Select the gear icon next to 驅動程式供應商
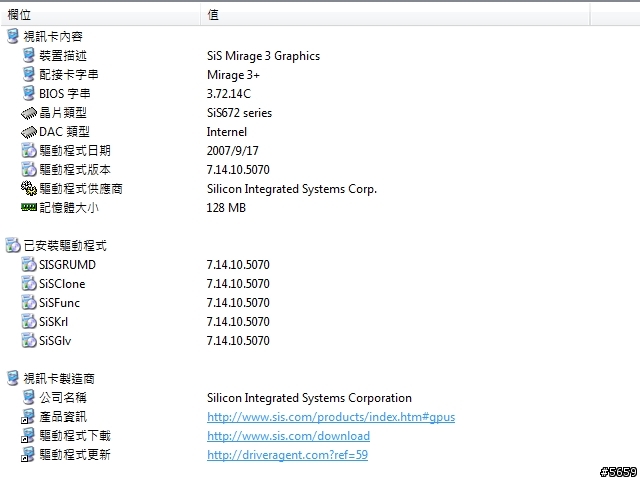 point(29,189)
